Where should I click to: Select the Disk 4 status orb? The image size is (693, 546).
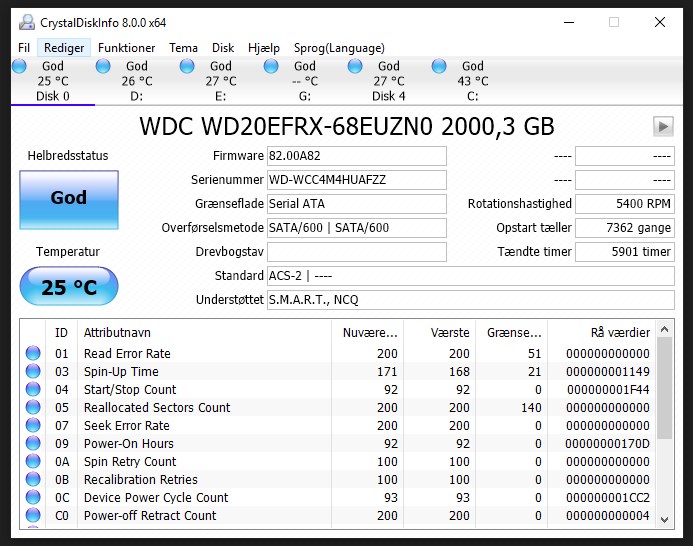355,66
